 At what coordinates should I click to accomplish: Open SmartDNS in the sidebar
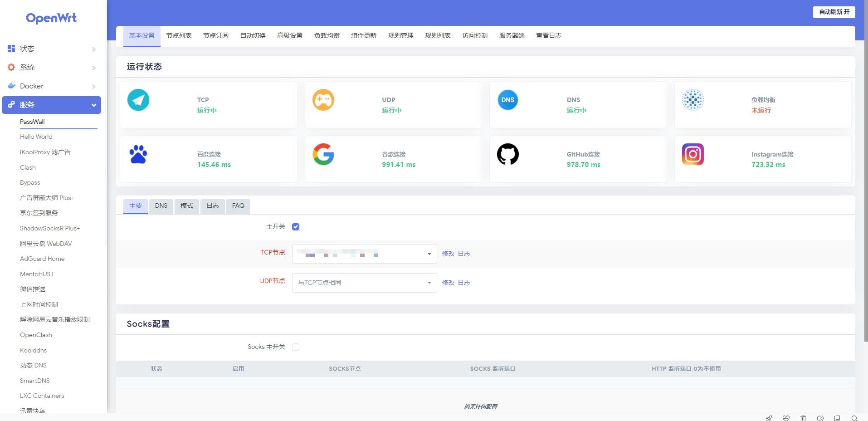(x=35, y=381)
